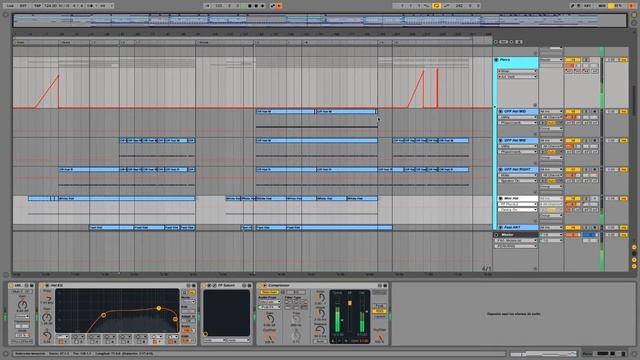Image resolution: width=640 pixels, height=360 pixels.
Task: Arm the first OFF Hat MID track for recording
Action: coord(594,111)
